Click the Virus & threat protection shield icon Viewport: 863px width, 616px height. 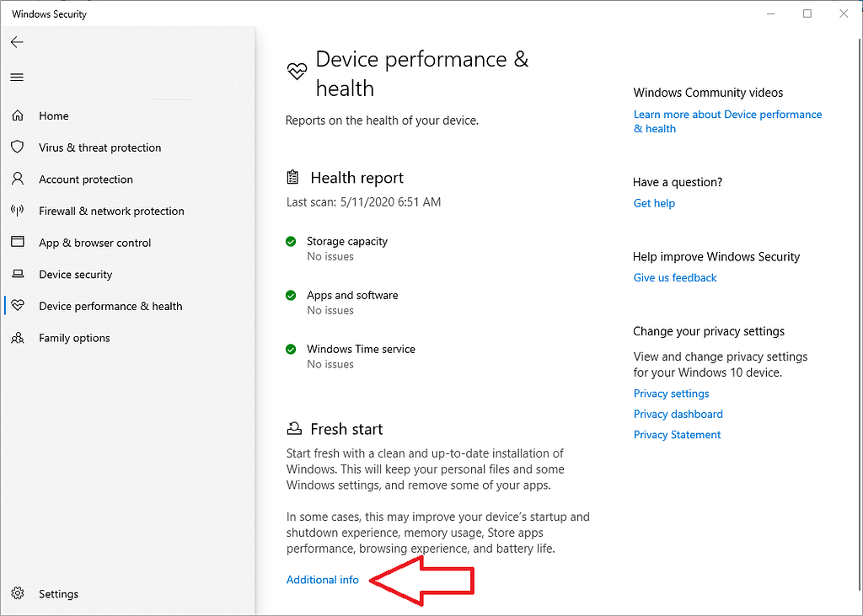point(18,147)
